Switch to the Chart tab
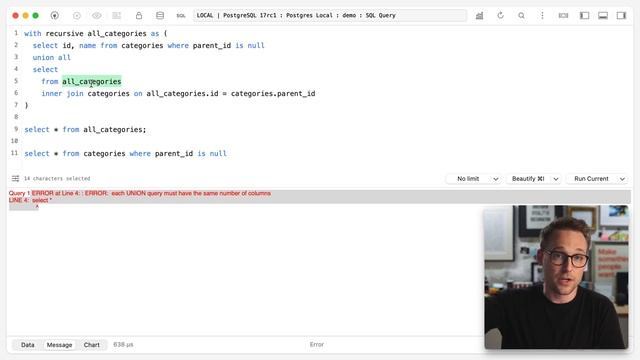The height and width of the screenshot is (360, 640). 91,345
